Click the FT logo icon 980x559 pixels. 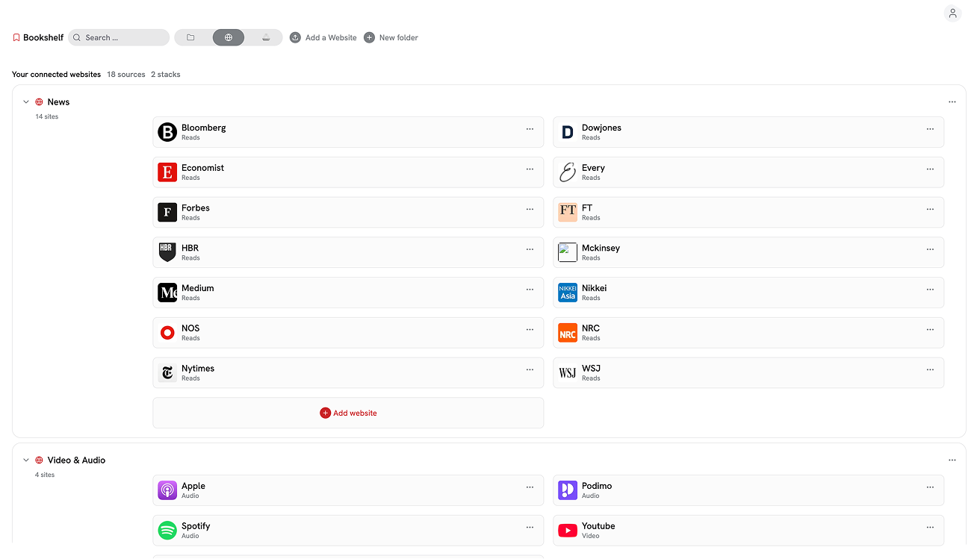(568, 213)
